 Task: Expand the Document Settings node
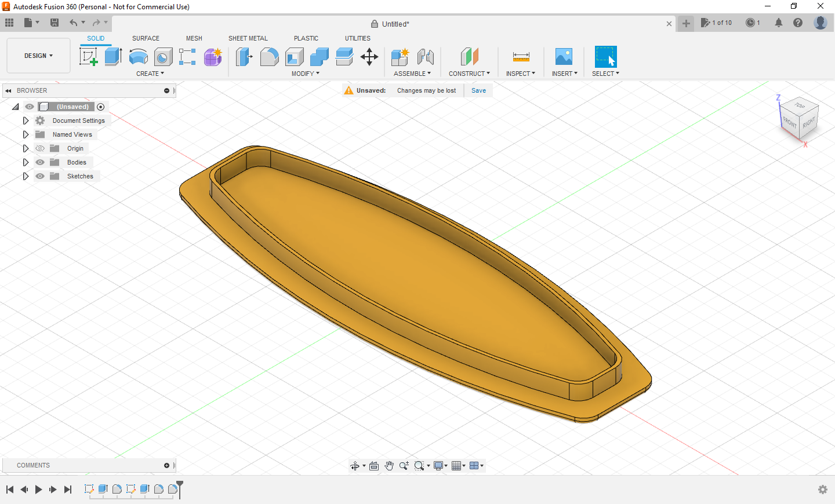[x=26, y=120]
